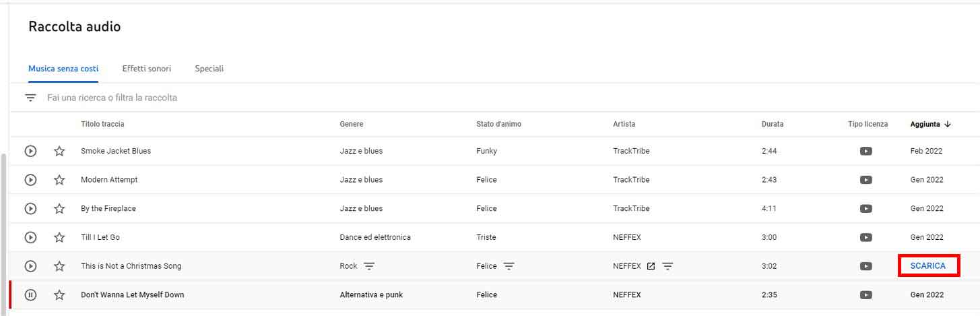Play the By the Fireplace track
The width and height of the screenshot is (980, 316).
pos(30,209)
